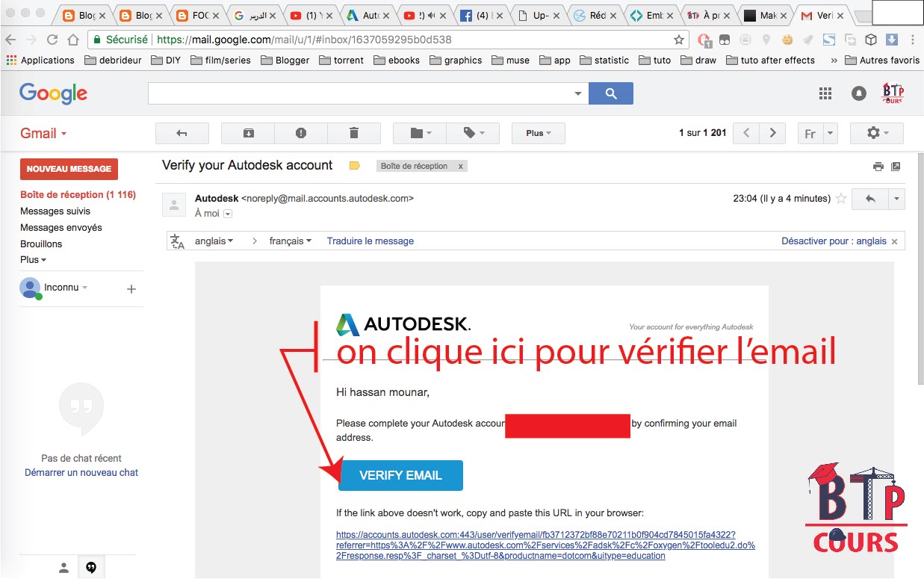
Task: Remove the Boîte de réception label
Action: point(460,167)
